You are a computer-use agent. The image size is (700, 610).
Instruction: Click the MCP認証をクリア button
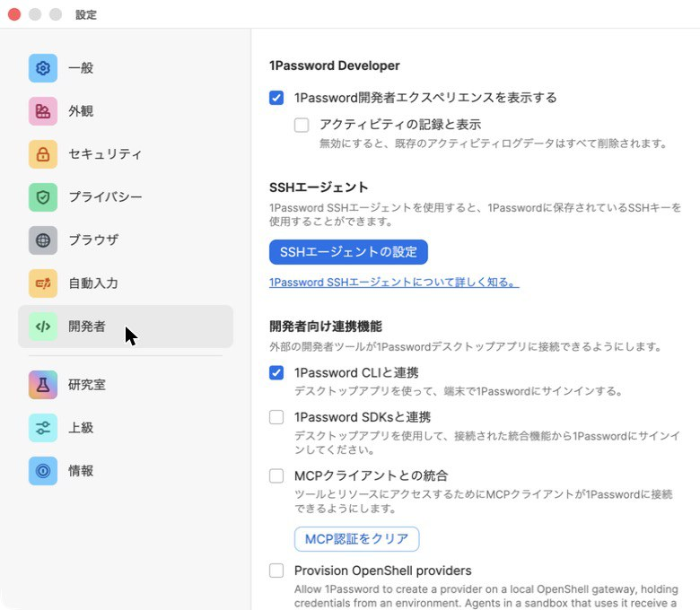[x=356, y=539]
